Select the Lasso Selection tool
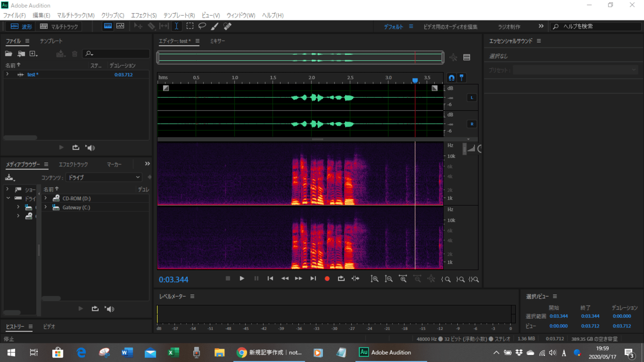The width and height of the screenshot is (644, 362). click(x=202, y=26)
